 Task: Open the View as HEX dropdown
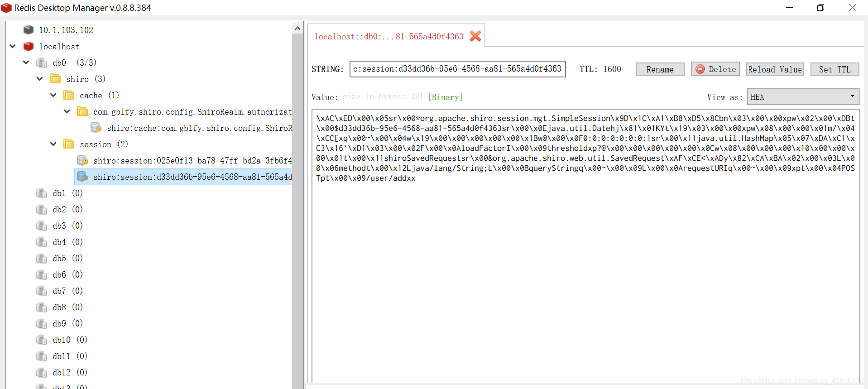[x=803, y=96]
